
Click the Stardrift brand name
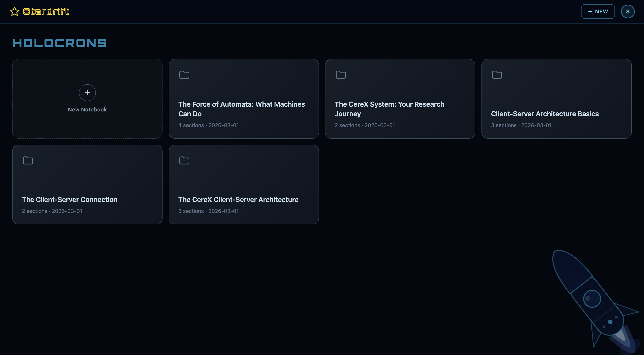[x=46, y=11]
